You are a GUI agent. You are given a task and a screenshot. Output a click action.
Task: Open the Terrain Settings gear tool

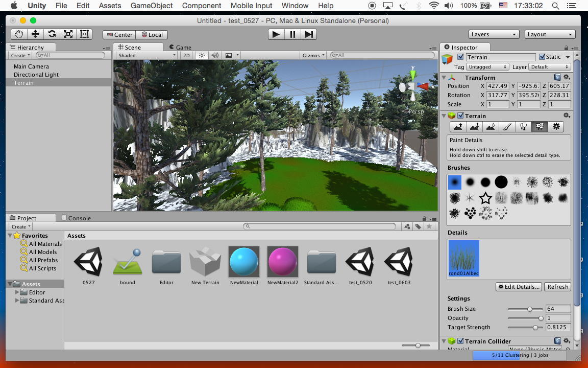556,127
